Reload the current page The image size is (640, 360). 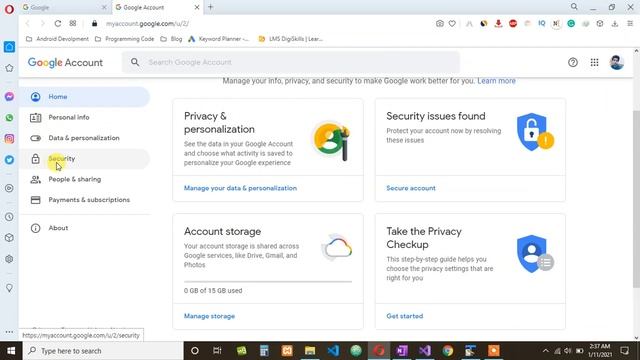[x=58, y=24]
